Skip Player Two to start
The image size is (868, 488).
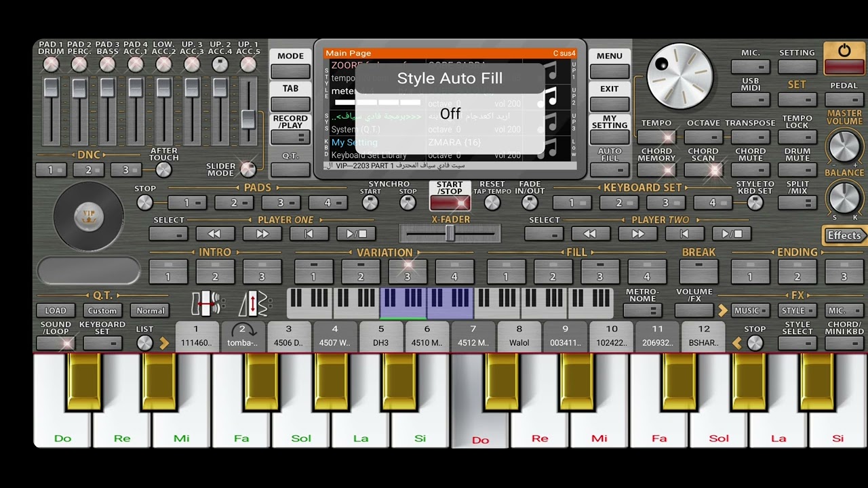click(685, 234)
